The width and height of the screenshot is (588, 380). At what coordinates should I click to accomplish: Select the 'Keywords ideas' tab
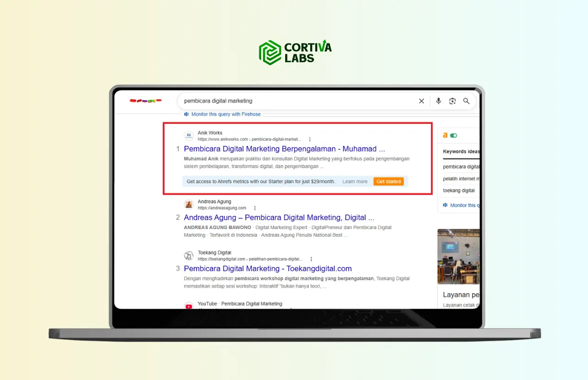(461, 152)
